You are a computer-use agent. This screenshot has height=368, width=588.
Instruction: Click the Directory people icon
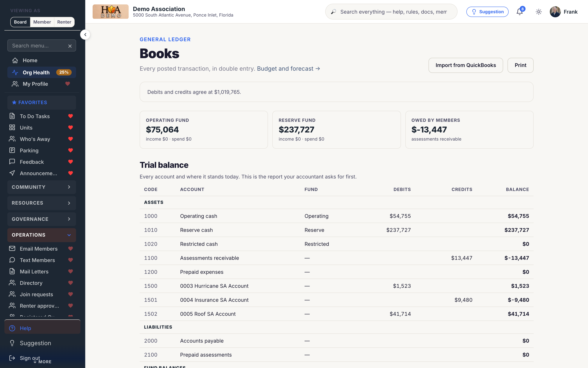[12, 283]
